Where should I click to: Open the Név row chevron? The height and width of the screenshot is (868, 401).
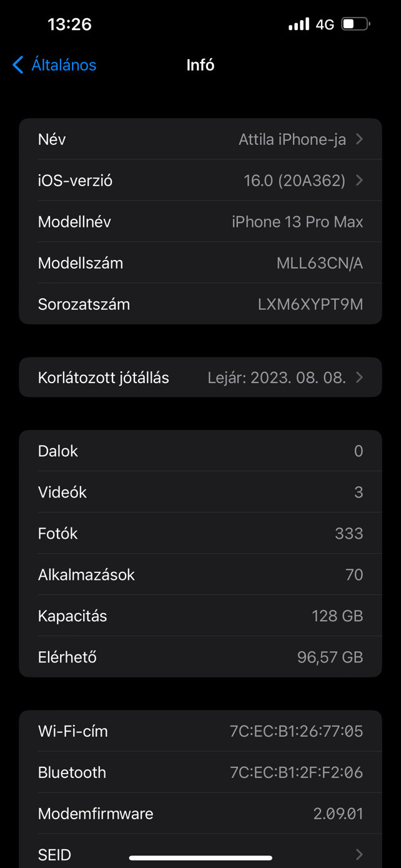click(359, 139)
